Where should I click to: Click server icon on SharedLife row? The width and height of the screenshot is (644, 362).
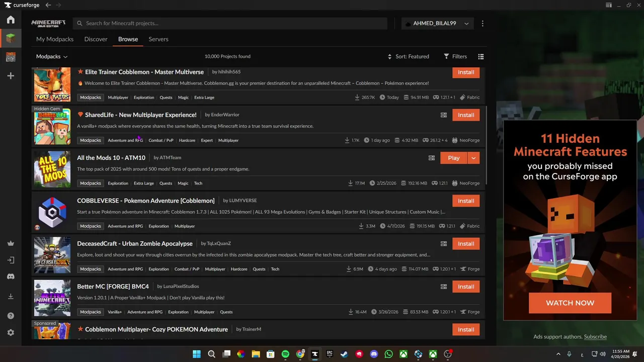click(444, 115)
